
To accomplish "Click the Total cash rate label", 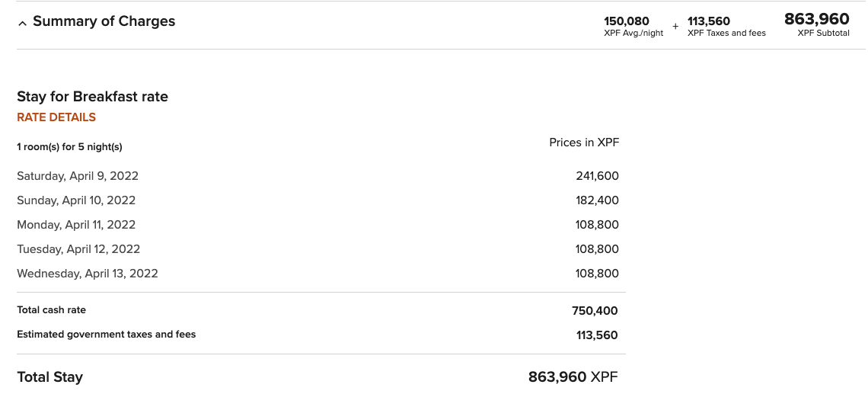I will [x=51, y=310].
